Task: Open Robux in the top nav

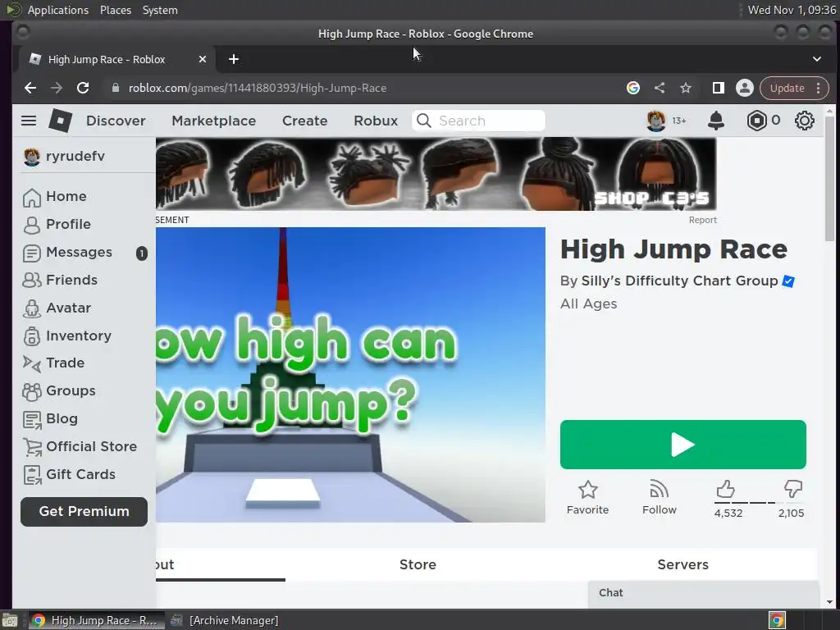Action: [x=376, y=121]
